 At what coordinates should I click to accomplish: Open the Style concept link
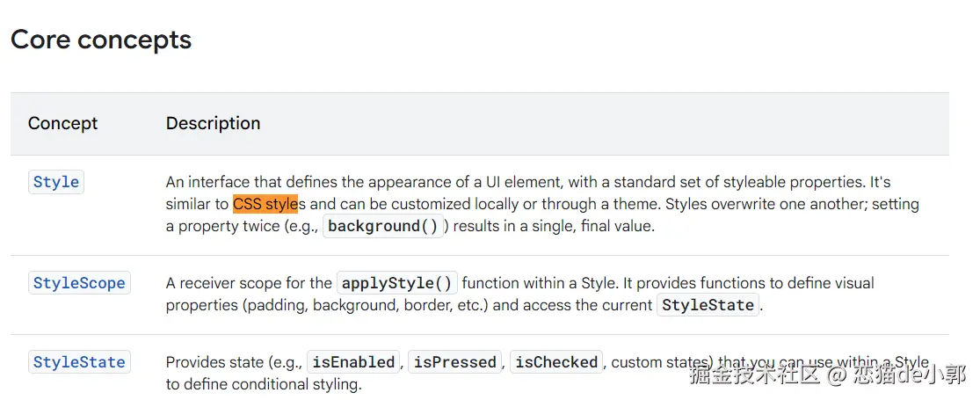[x=56, y=183]
